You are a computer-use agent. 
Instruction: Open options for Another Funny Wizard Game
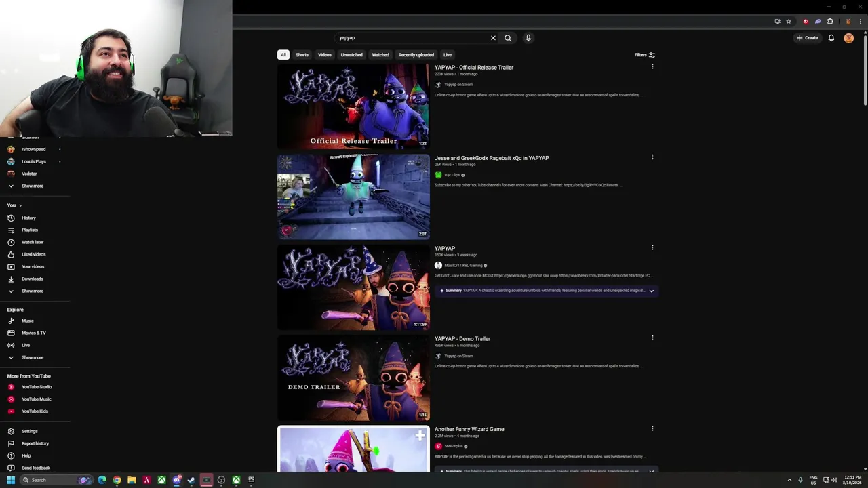coord(652,428)
